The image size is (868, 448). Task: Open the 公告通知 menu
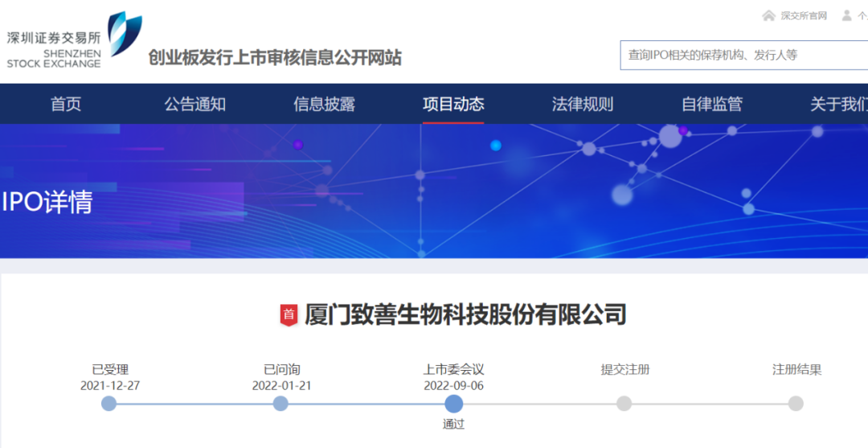pyautogui.click(x=194, y=104)
